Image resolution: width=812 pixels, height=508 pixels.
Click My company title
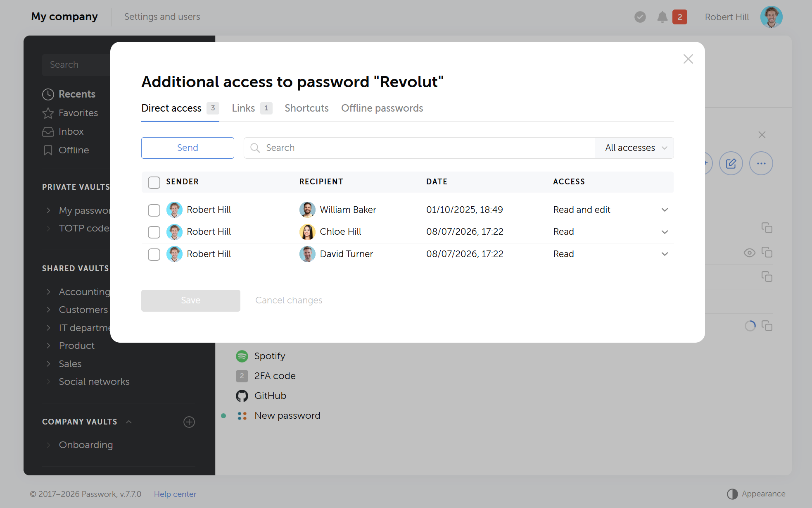pyautogui.click(x=64, y=17)
